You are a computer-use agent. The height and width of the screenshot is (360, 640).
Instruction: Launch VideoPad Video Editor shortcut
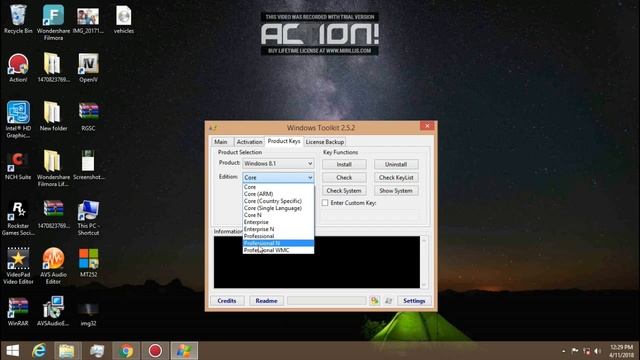(18, 266)
